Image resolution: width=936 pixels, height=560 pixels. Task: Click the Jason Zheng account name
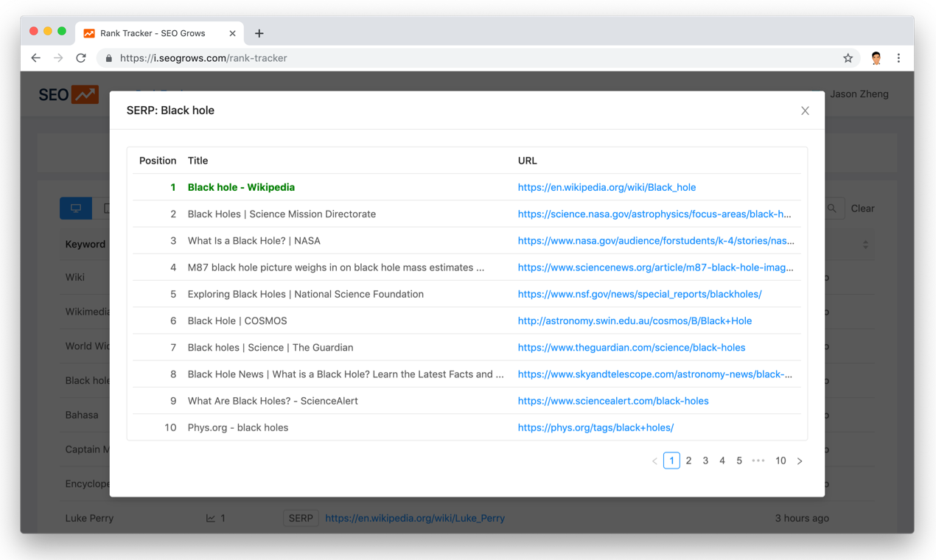tap(859, 94)
